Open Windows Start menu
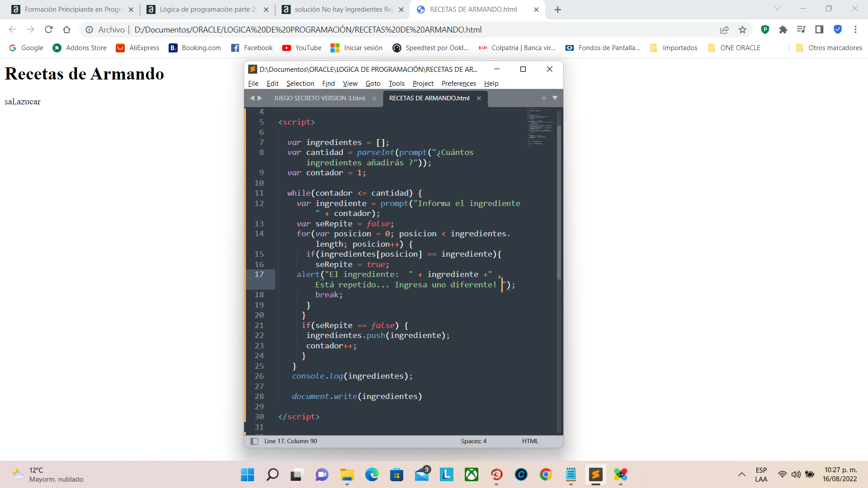 (x=247, y=474)
